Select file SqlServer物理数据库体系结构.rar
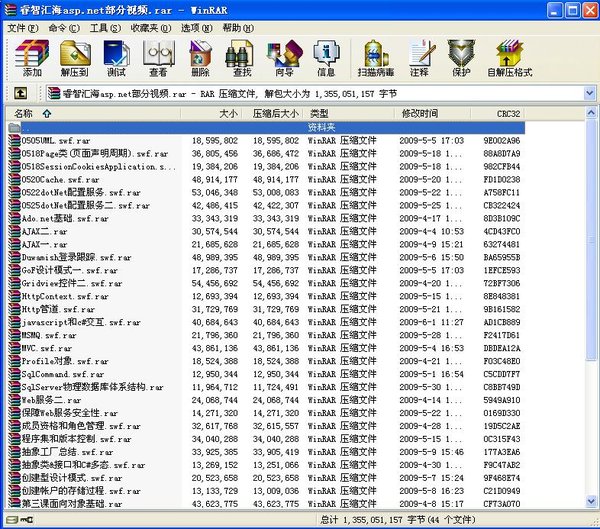The height and width of the screenshot is (529, 600). 265,387
